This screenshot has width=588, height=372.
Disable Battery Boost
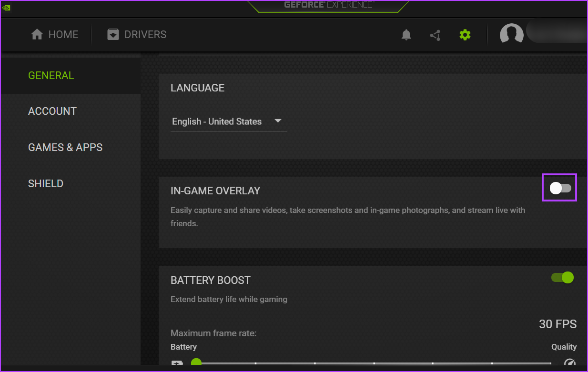[562, 277]
